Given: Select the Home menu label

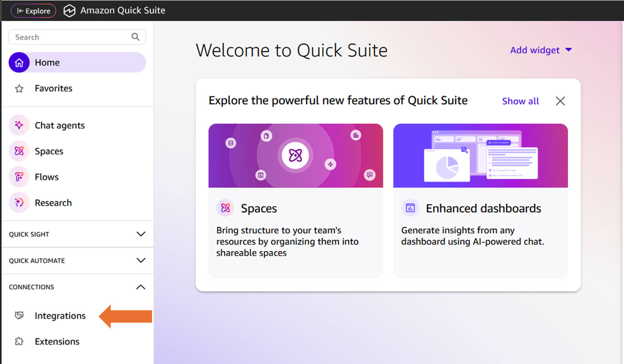Looking at the screenshot, I should click(x=47, y=63).
